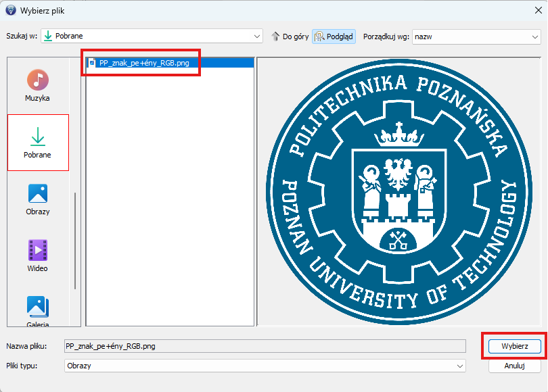Toggle the Podgląd preview button
This screenshot has width=548, height=392.
334,36
